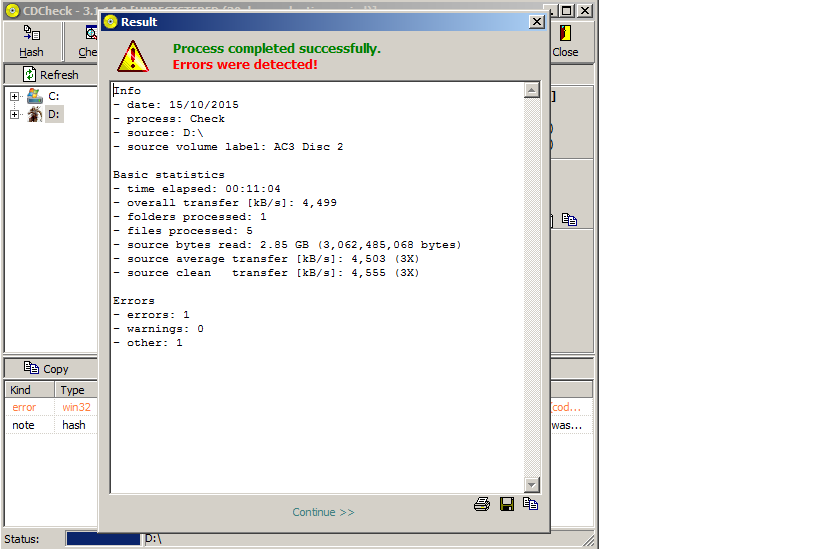Click the print report icon
The image size is (819, 549).
tap(482, 504)
